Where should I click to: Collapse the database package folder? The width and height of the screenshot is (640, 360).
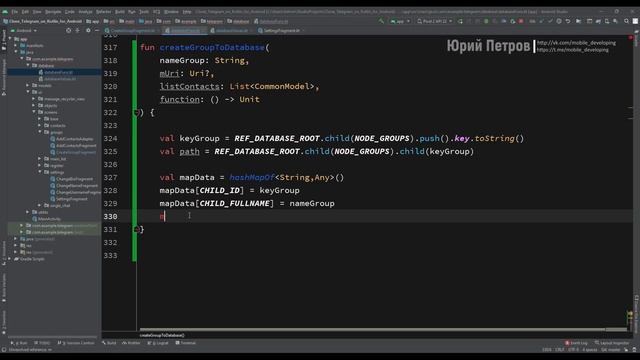pyautogui.click(x=28, y=66)
